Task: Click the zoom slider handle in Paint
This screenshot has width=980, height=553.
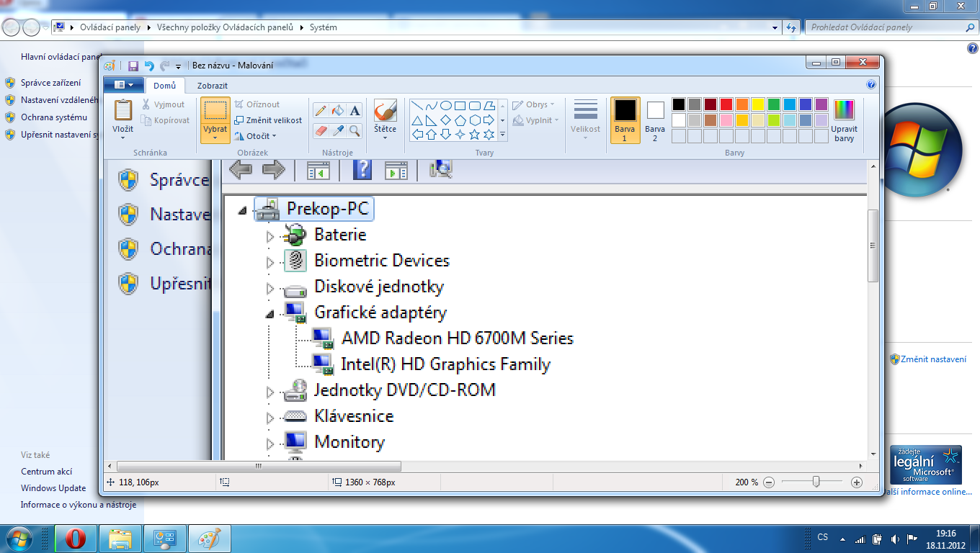Action: pyautogui.click(x=816, y=482)
